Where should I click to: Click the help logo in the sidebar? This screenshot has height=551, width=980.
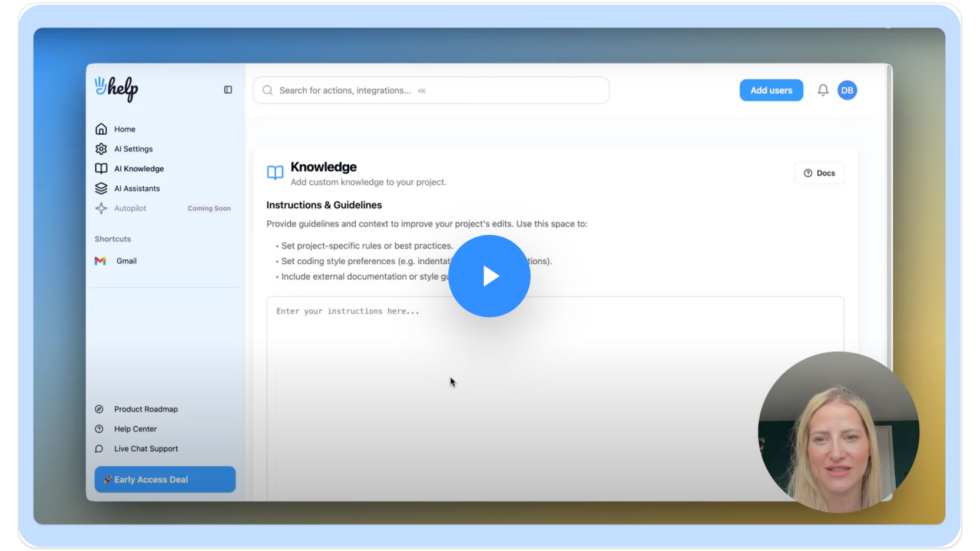[x=117, y=89]
